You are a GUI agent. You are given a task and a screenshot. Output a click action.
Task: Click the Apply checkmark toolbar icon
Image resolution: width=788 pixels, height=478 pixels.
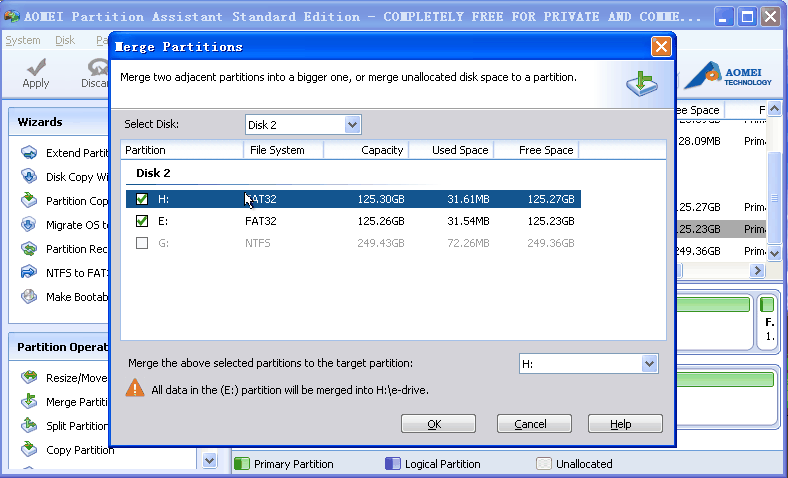[36, 66]
